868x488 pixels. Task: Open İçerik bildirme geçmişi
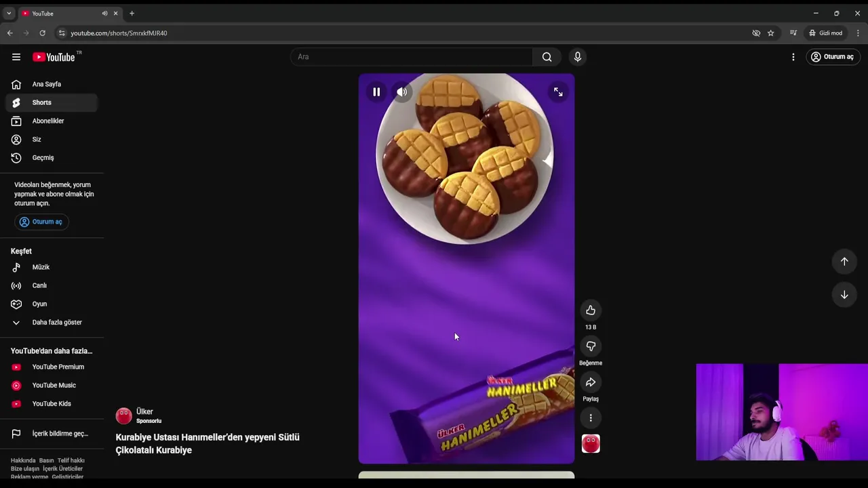pos(52,434)
